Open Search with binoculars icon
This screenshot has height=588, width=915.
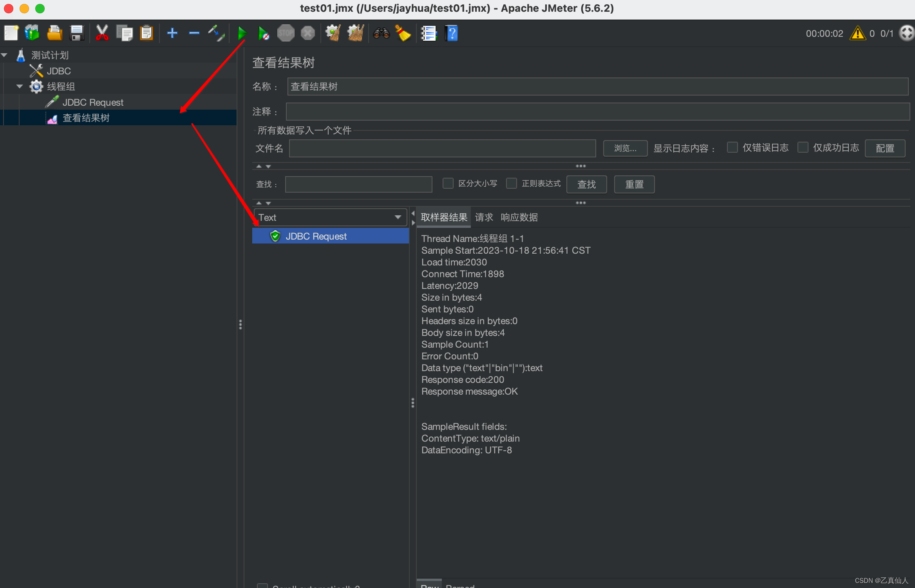381,33
